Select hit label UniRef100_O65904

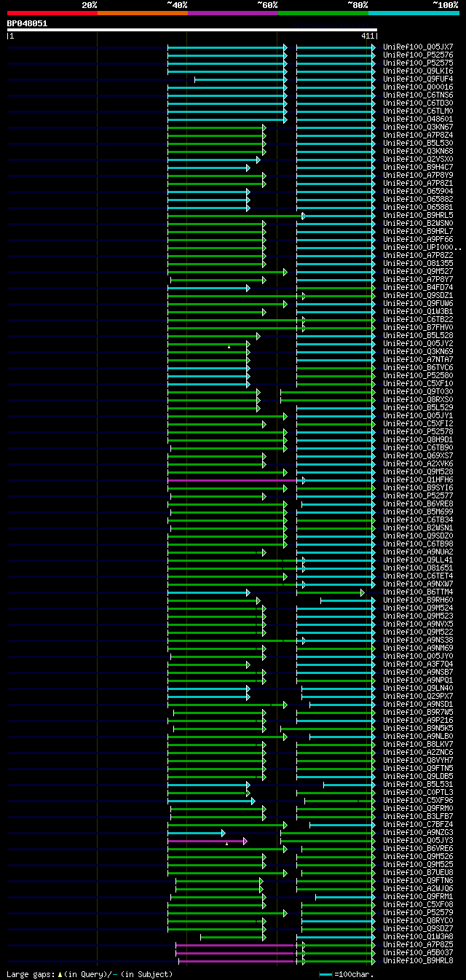[418, 191]
